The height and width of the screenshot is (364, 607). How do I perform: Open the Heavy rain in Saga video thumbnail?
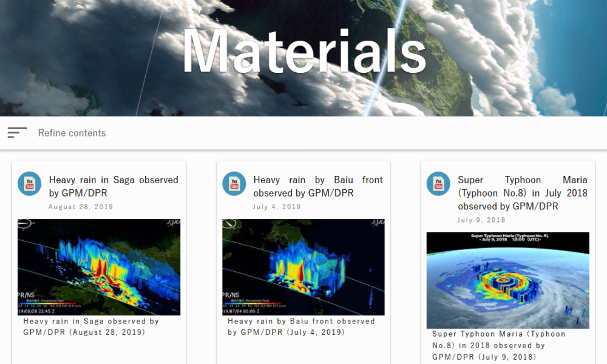pyautogui.click(x=98, y=267)
